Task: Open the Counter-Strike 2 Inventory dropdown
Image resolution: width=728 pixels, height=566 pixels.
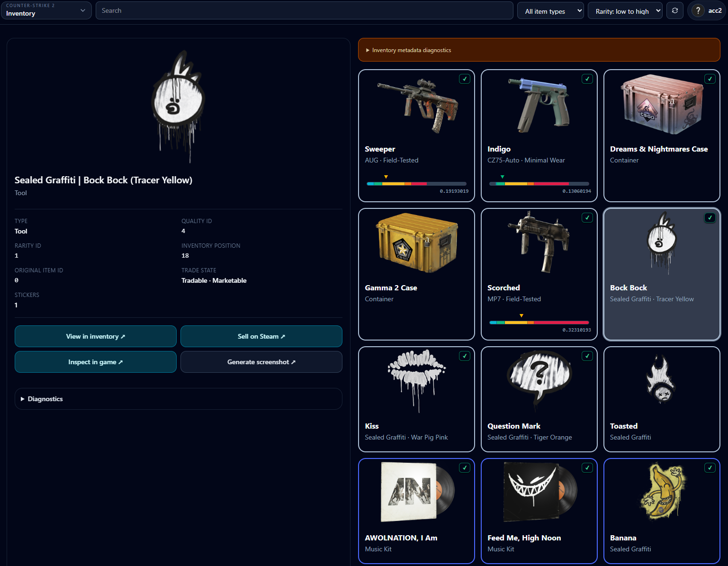Action: coord(46,10)
